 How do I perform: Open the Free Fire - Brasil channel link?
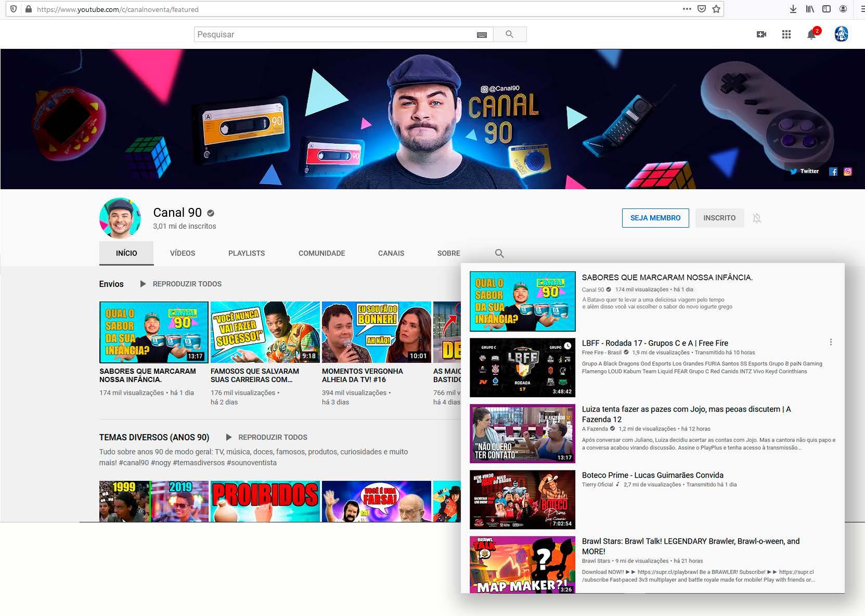pos(602,352)
